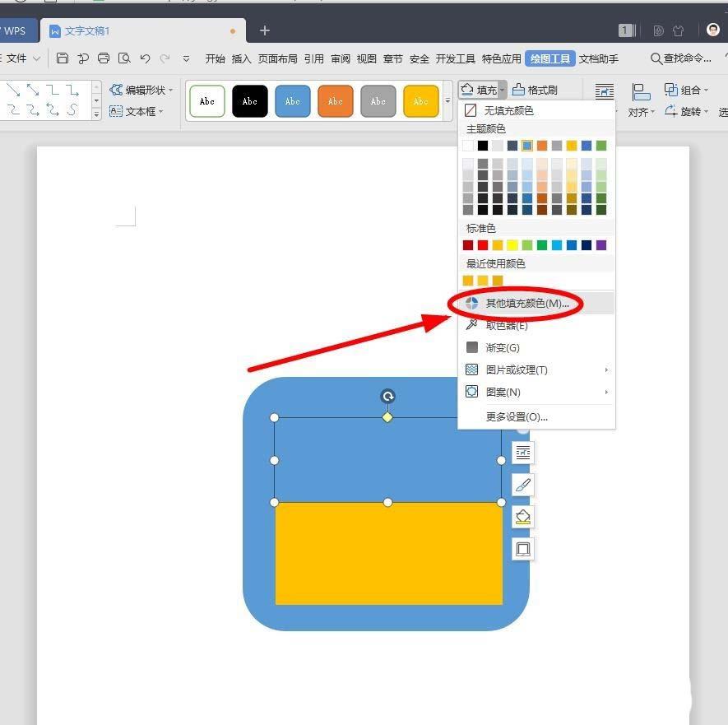728x725 pixels.
Task: Open the 组合 group dropdown
Action: [x=686, y=90]
